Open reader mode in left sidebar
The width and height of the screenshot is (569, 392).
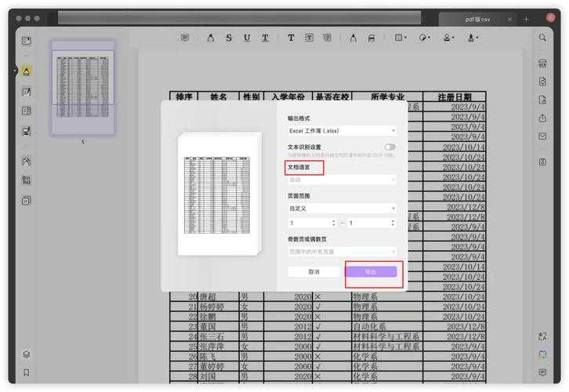pyautogui.click(x=27, y=41)
